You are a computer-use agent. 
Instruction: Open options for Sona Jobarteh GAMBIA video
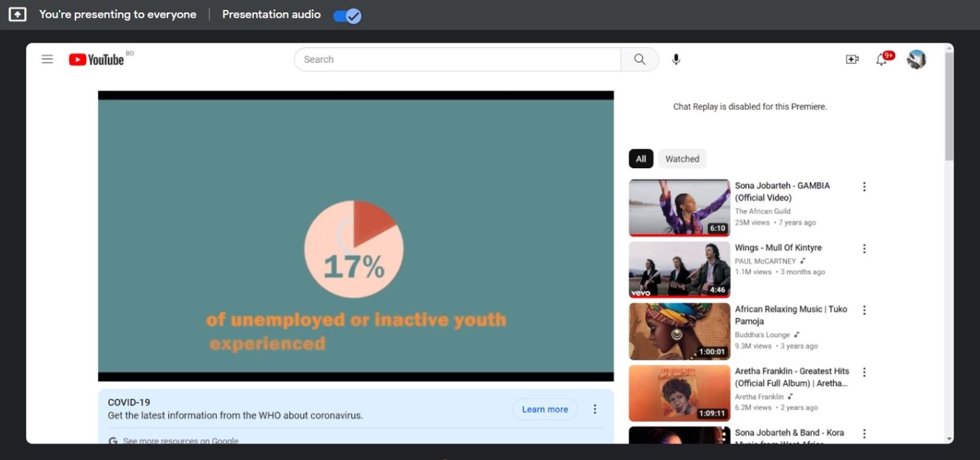coord(864,187)
